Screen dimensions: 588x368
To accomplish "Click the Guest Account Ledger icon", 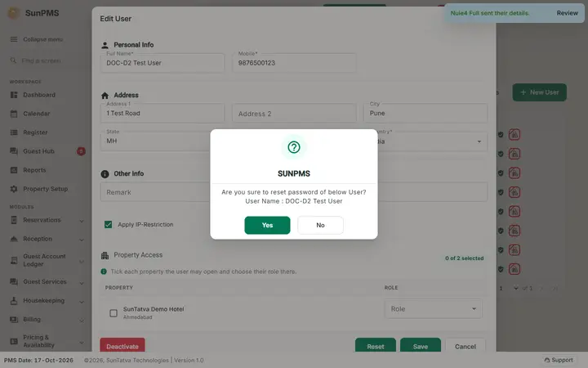I will click(x=14, y=260).
